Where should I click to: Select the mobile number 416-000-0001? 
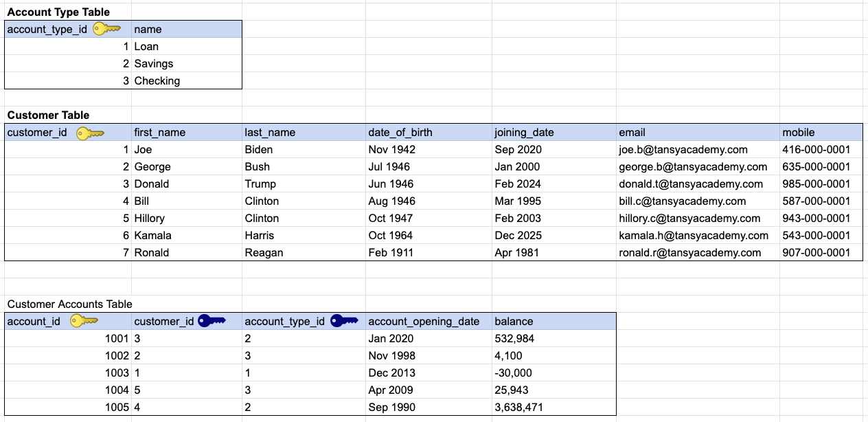pos(821,149)
